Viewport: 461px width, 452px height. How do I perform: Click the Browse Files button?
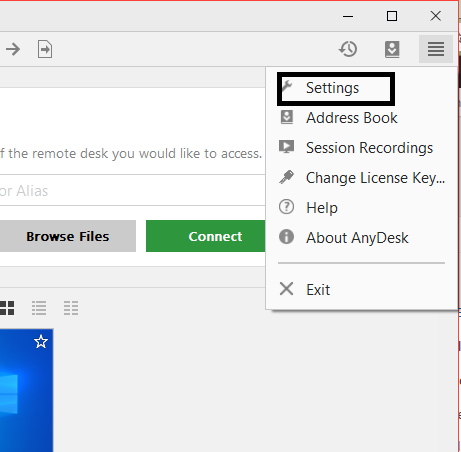pos(68,236)
